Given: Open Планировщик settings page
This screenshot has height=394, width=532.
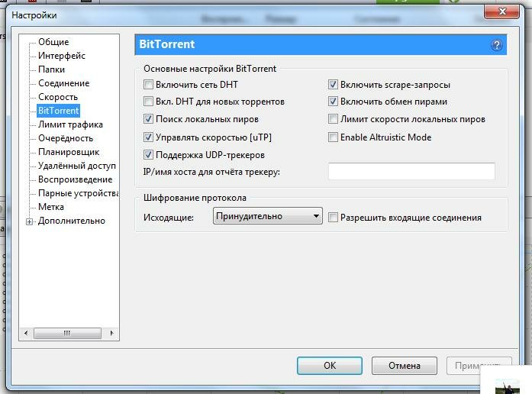Looking at the screenshot, I should (x=69, y=152).
